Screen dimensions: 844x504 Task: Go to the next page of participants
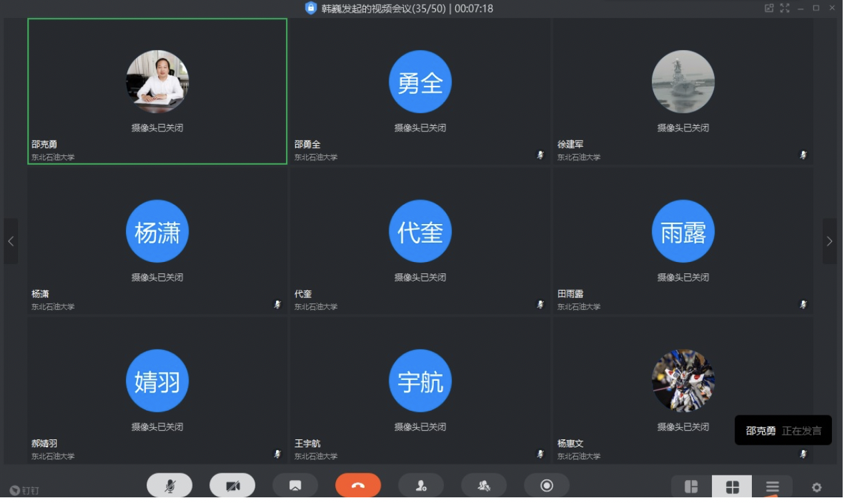[829, 241]
